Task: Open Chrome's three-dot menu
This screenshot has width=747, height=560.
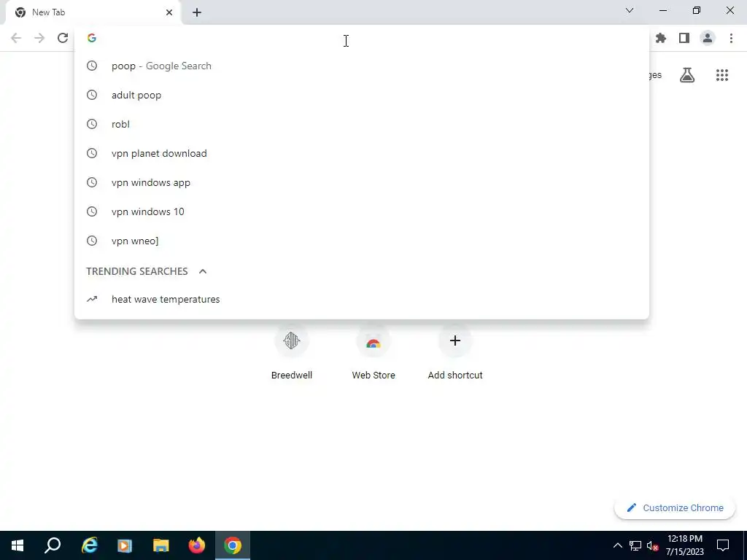Action: tap(731, 38)
